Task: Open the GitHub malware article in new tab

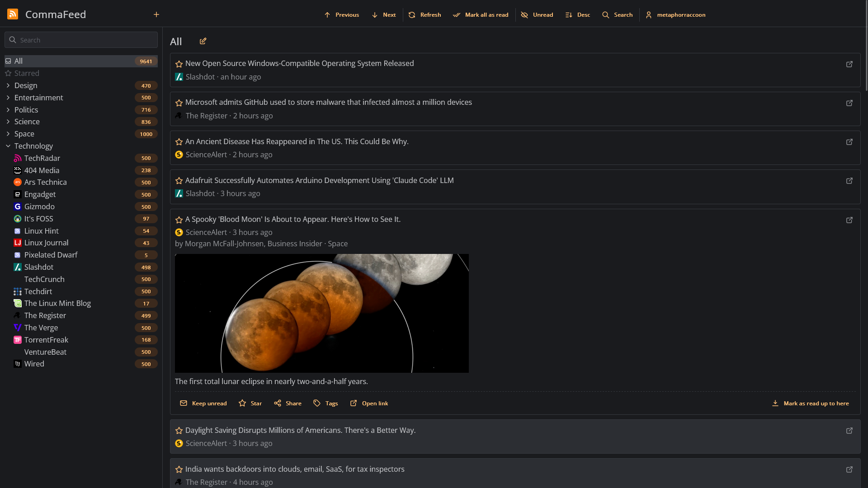Action: [849, 103]
